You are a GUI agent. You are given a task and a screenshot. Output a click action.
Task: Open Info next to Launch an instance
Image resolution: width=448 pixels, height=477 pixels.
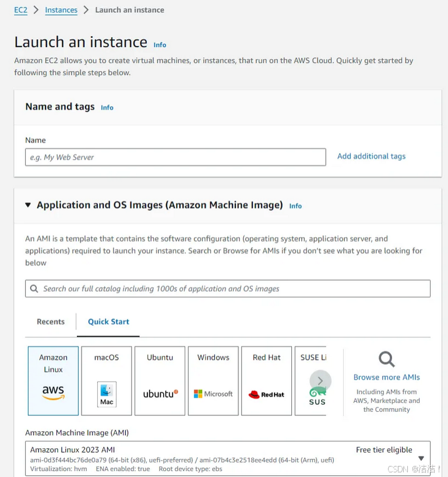point(160,45)
